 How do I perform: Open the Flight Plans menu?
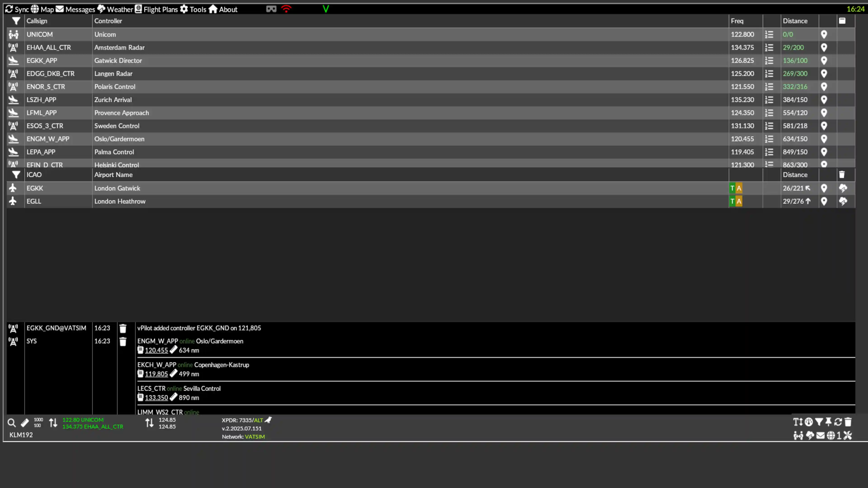click(x=156, y=9)
